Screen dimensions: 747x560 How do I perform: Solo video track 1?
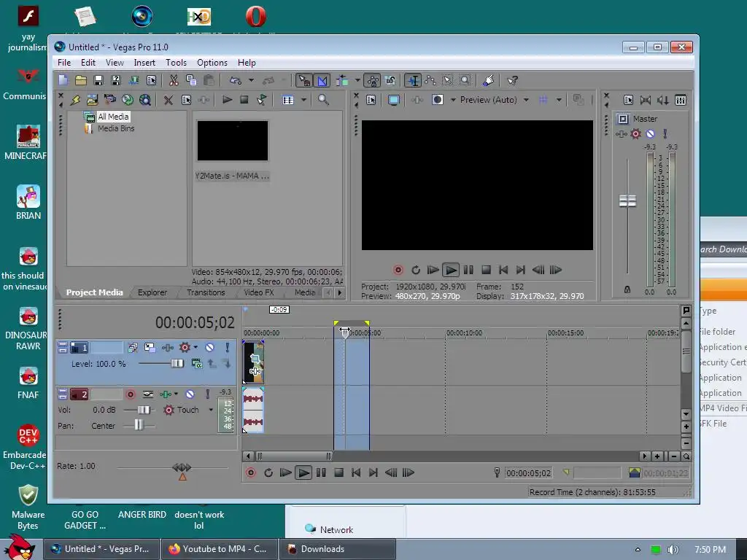(228, 348)
